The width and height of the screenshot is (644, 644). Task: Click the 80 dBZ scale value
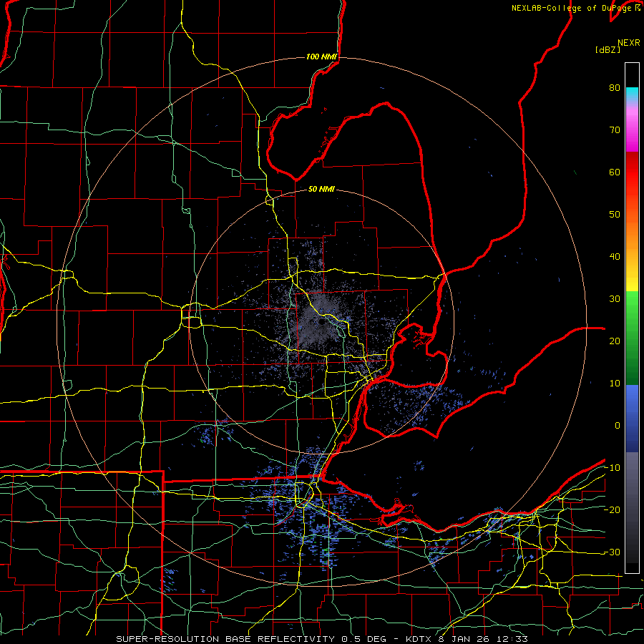pos(615,87)
